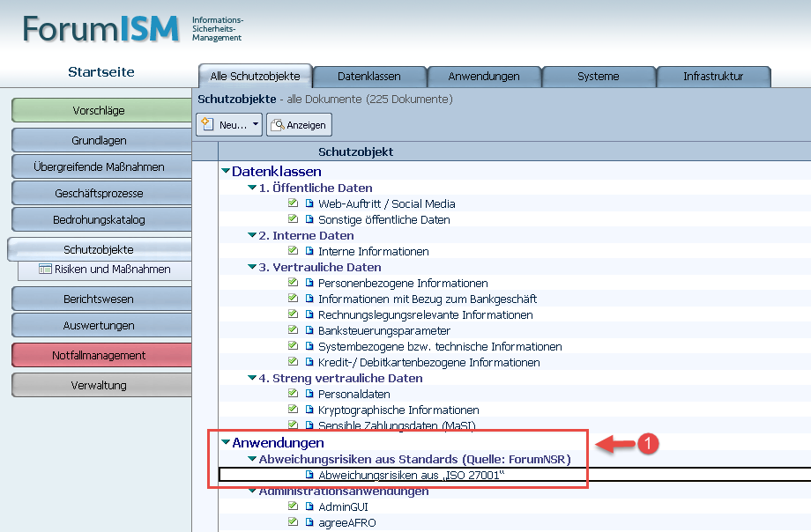The height and width of the screenshot is (532, 811).
Task: Click table icon beside Risiken und Maßnahmen
Action: [x=46, y=270]
